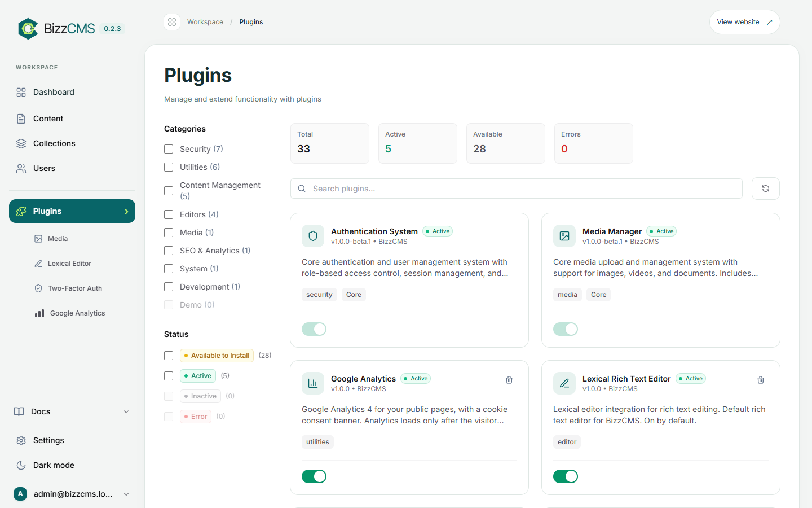The width and height of the screenshot is (812, 508).
Task: Click trash icon on Lexical Rich Text Editor card
Action: coord(761,380)
